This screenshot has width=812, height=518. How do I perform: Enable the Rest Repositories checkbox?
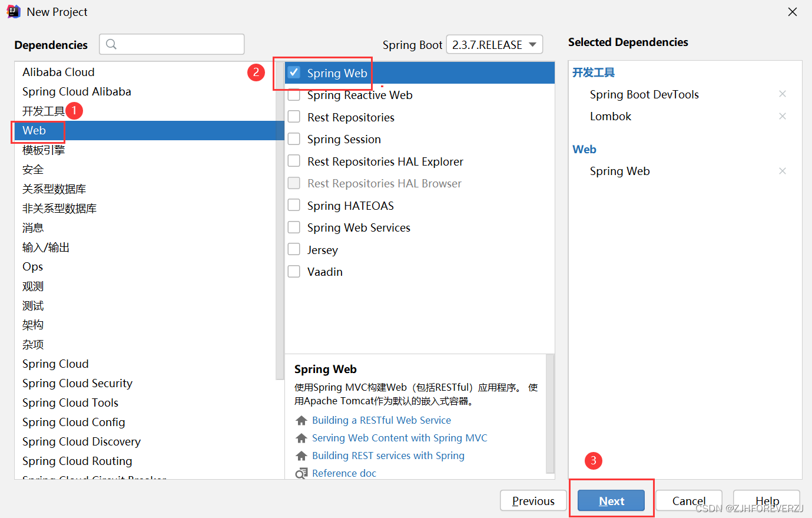pos(294,117)
